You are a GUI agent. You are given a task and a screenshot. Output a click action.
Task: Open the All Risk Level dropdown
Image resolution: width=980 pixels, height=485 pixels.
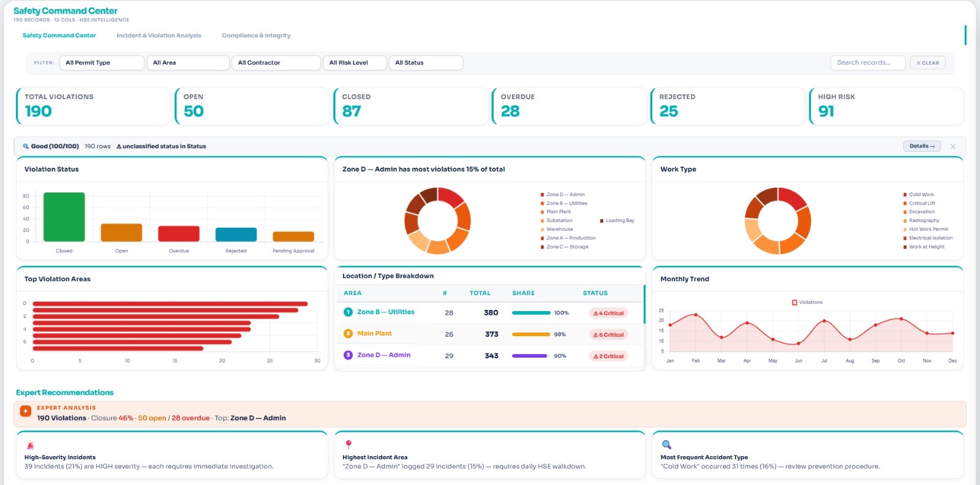coord(355,62)
